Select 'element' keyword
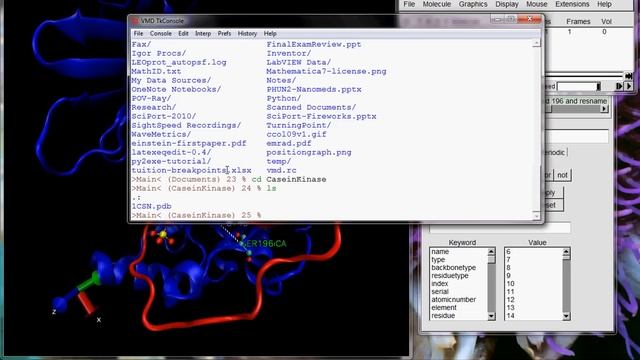This screenshot has width=640, height=360. [x=444, y=307]
